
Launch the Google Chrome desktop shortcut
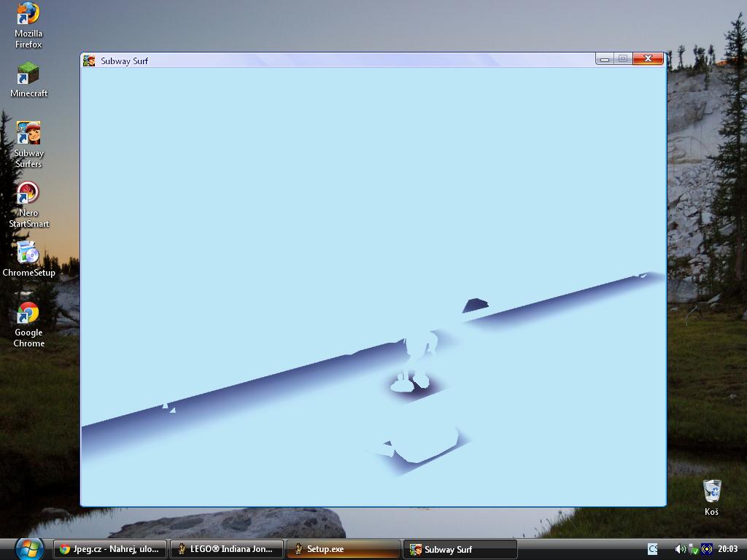(x=28, y=324)
